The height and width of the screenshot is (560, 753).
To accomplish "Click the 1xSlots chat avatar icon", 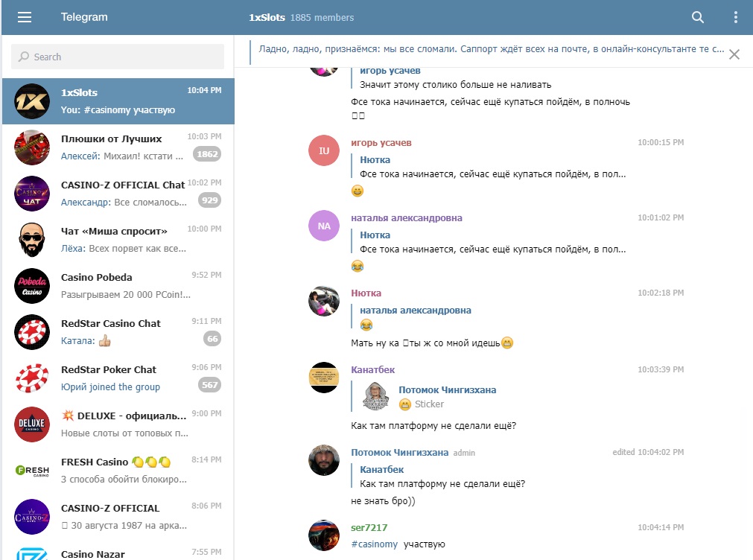I will click(x=32, y=101).
